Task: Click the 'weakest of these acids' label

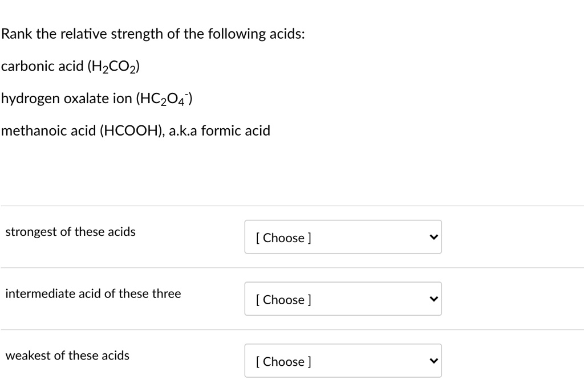Action: pyautogui.click(x=67, y=355)
